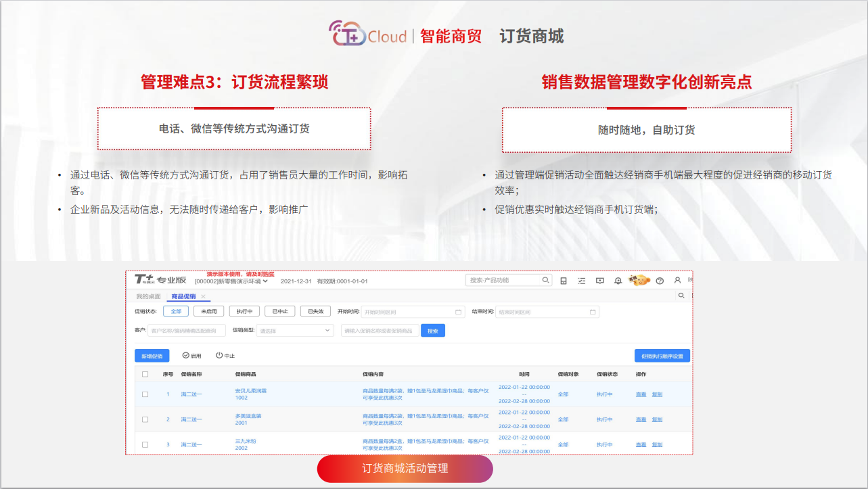Close the 商品促销 tab with the X
The image size is (868, 489).
click(x=204, y=296)
